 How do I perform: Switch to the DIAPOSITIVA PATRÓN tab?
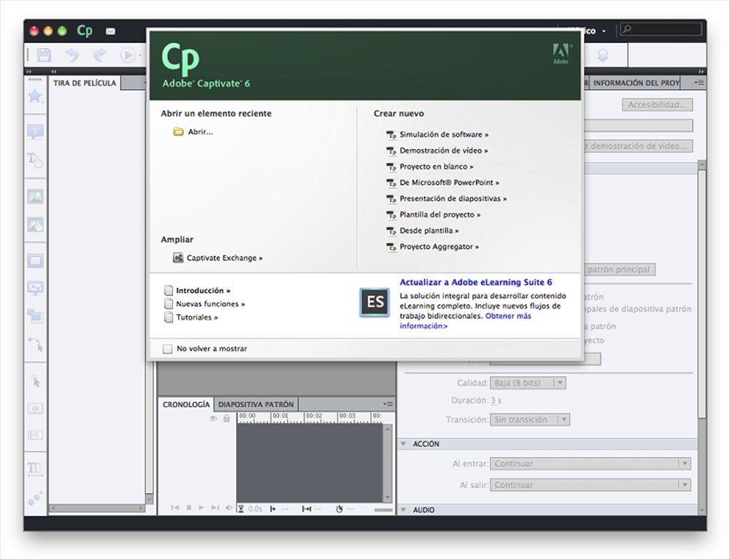(256, 404)
